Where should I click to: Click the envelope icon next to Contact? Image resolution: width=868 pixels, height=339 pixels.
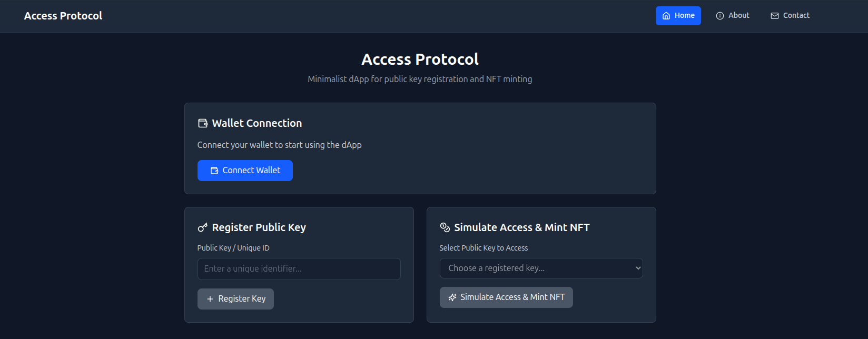click(774, 15)
